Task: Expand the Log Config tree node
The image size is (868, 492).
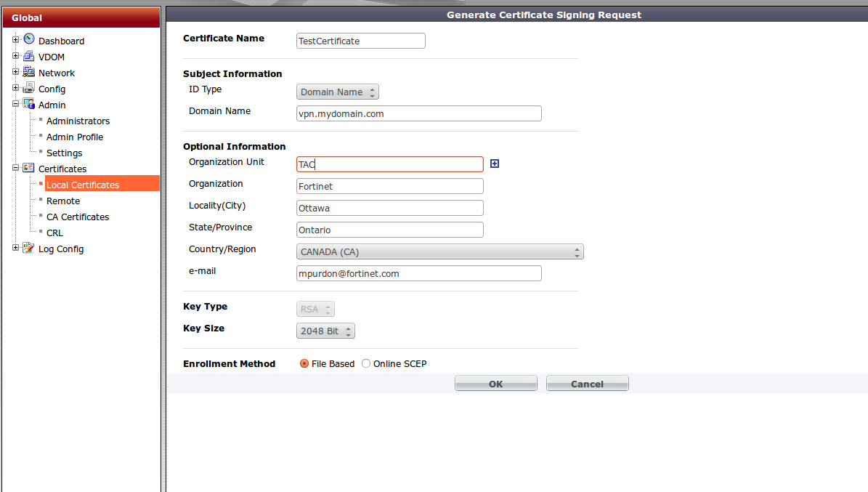Action: tap(15, 248)
